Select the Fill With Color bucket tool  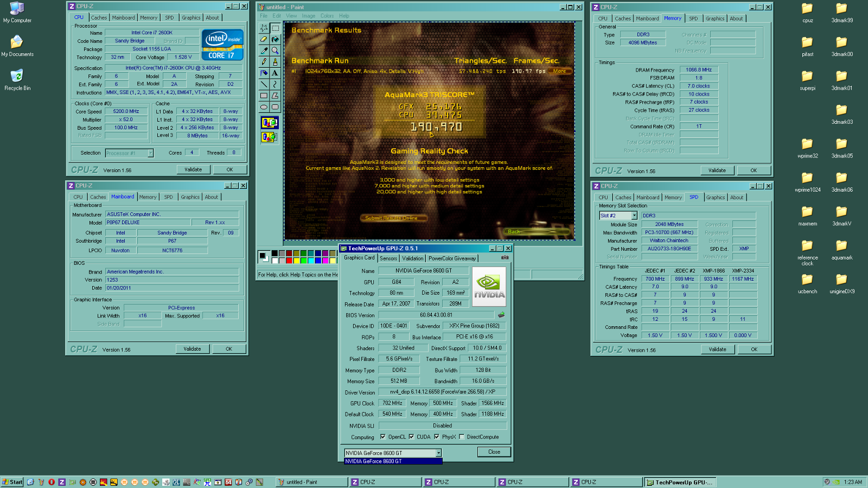point(275,39)
